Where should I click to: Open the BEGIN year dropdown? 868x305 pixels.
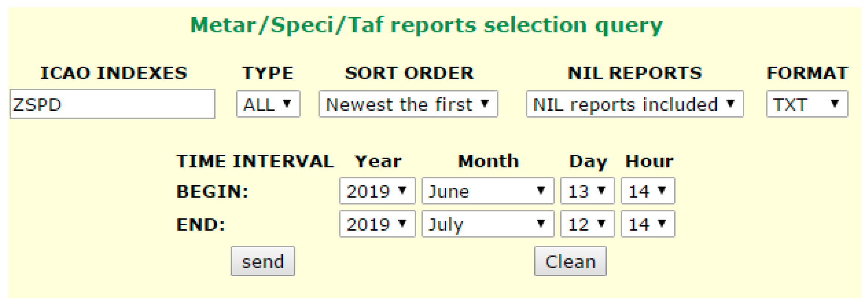[377, 191]
